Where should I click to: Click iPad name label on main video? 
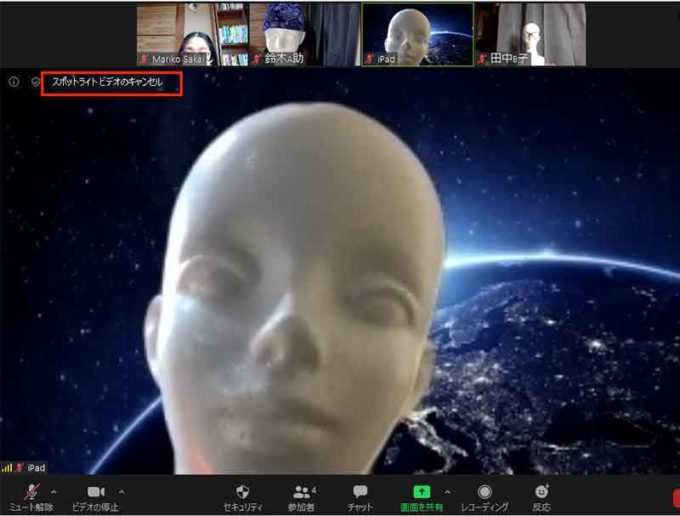36,468
